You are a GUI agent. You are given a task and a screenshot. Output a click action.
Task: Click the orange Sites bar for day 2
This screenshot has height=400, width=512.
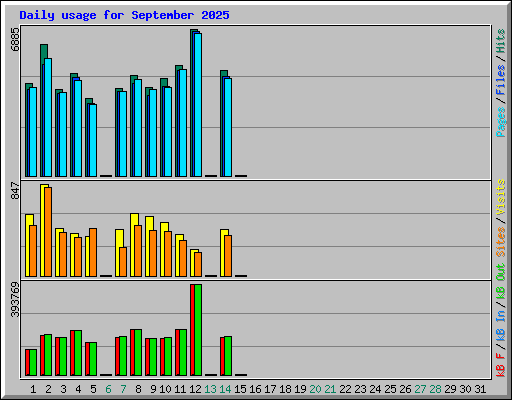pos(48,232)
